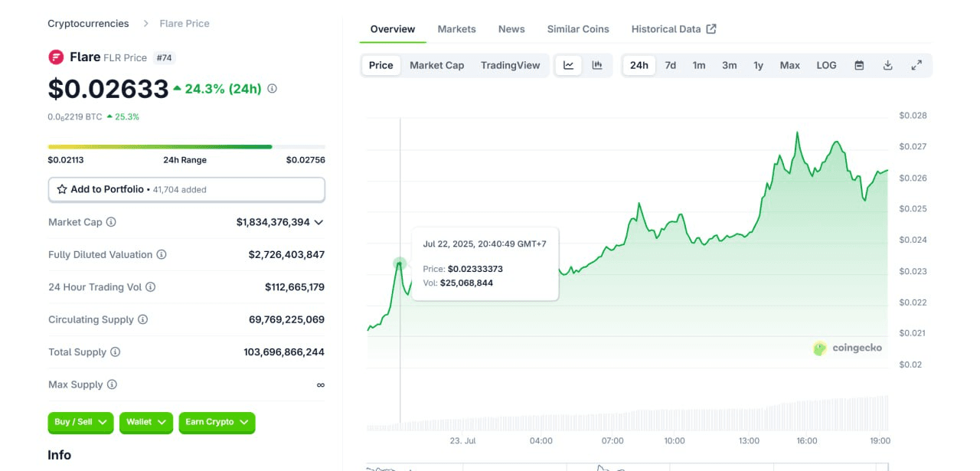Go to the Cryptocurrencies breadcrumb link
Viewport: 980px width, 471px height.
point(88,24)
